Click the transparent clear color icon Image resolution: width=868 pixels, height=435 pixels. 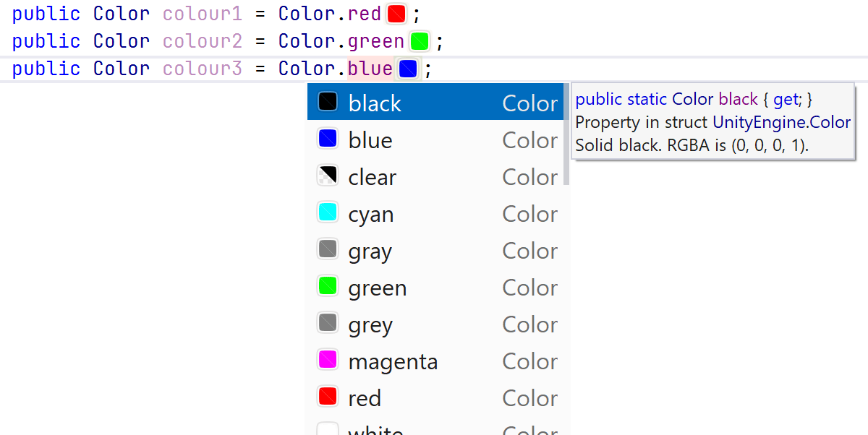[328, 176]
